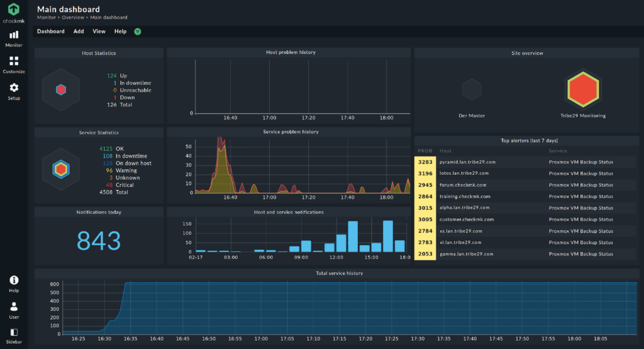Click the Host Statistics hexagon icon
Screen dimensions: 644x349
click(61, 89)
